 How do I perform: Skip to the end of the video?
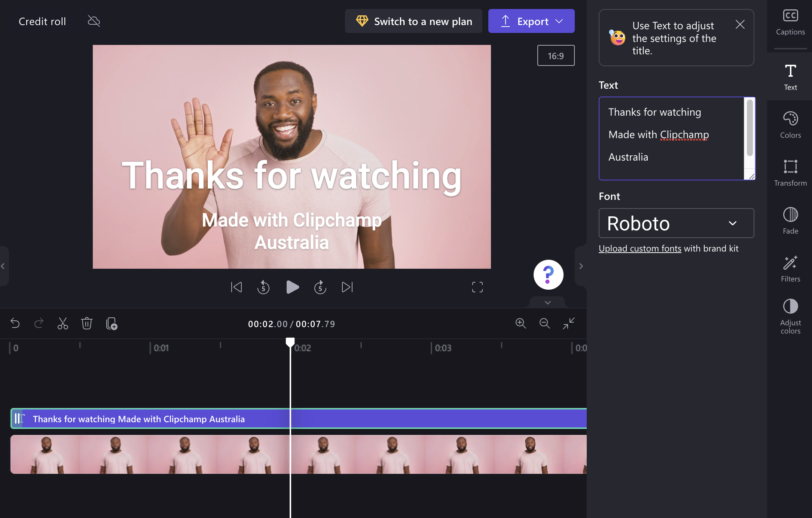pos(347,287)
